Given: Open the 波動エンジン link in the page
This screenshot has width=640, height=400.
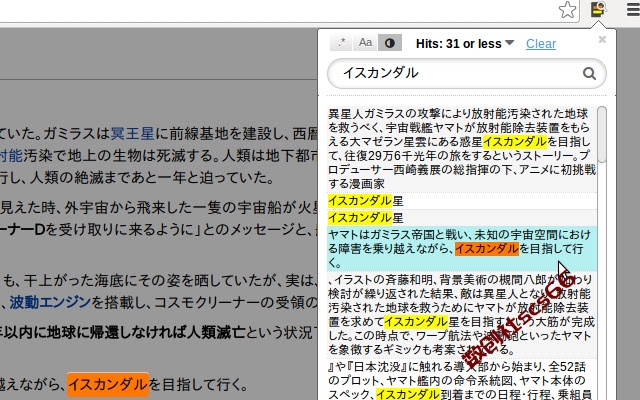Looking at the screenshot, I should point(50,302).
